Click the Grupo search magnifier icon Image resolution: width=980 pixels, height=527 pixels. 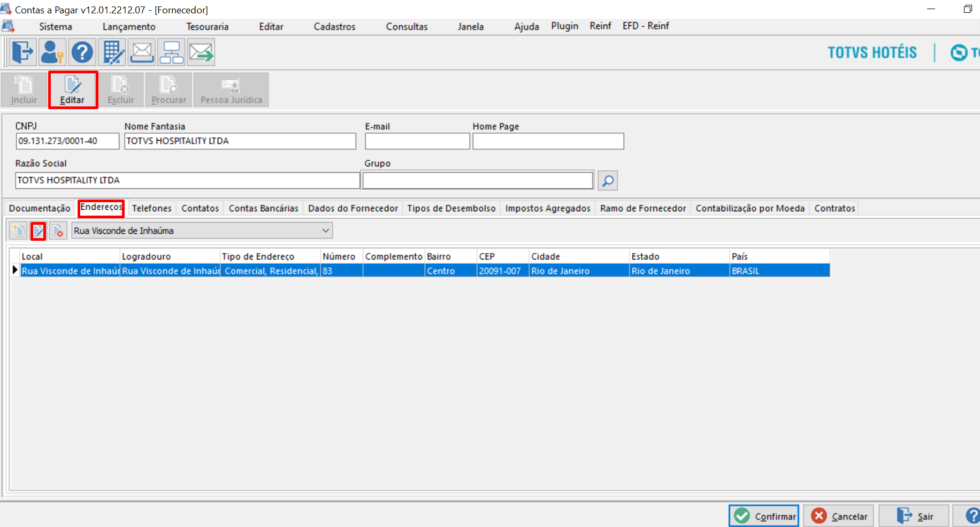[608, 181]
